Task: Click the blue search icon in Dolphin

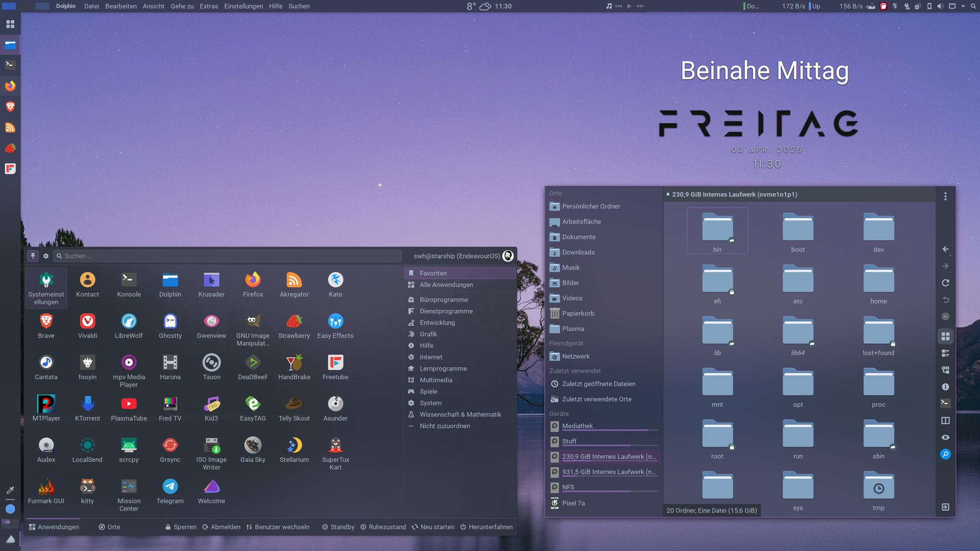Action: pyautogui.click(x=945, y=454)
